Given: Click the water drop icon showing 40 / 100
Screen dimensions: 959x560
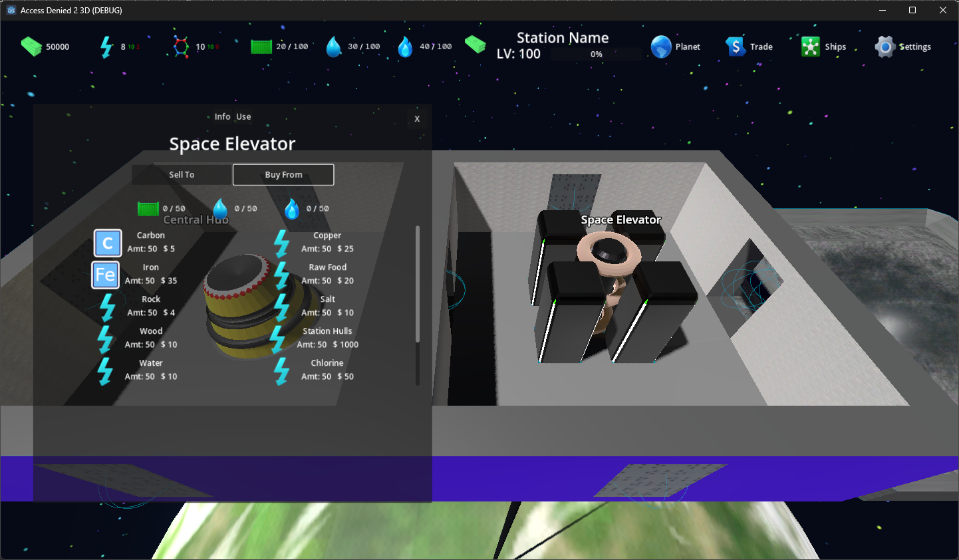Looking at the screenshot, I should click(x=405, y=47).
